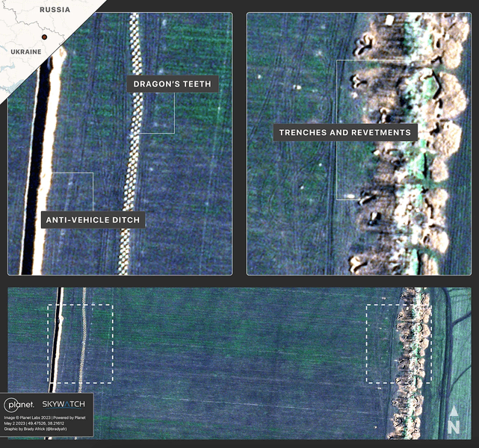Click the left dashed outline box in overview
The width and height of the screenshot is (479, 448).
click(x=81, y=343)
